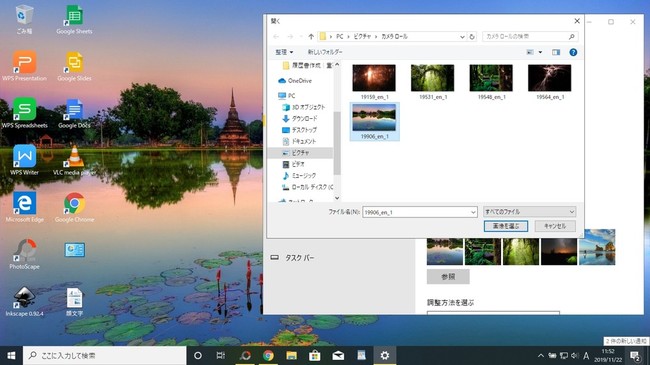Open the file name combo box dropdown
The image size is (650, 365).
473,212
